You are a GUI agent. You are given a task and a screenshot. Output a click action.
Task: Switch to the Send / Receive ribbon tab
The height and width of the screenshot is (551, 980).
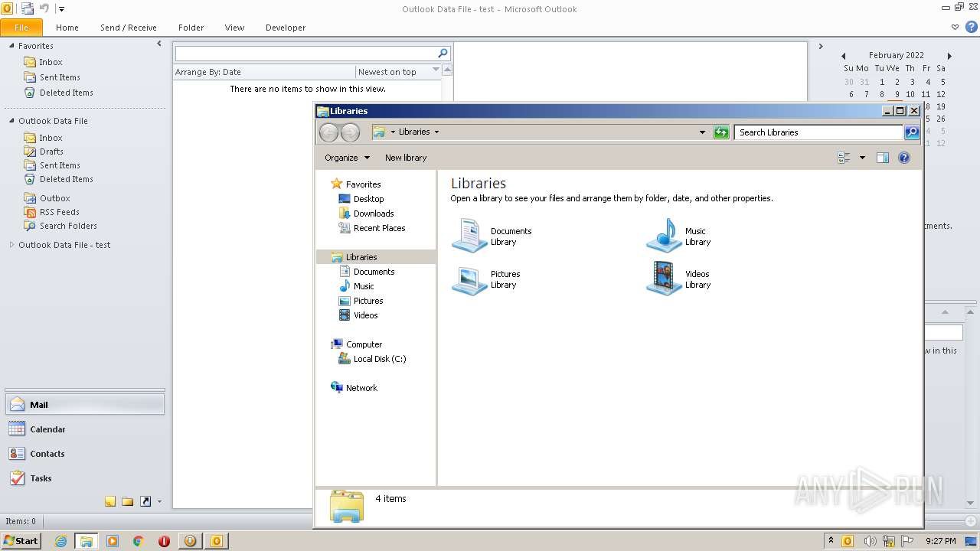pos(129,28)
